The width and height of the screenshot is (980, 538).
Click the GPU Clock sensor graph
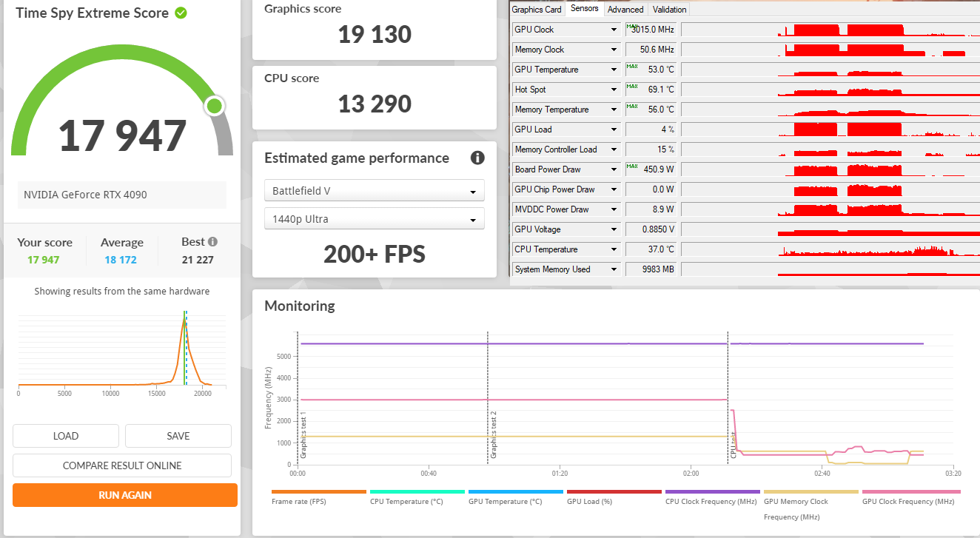[830, 30]
